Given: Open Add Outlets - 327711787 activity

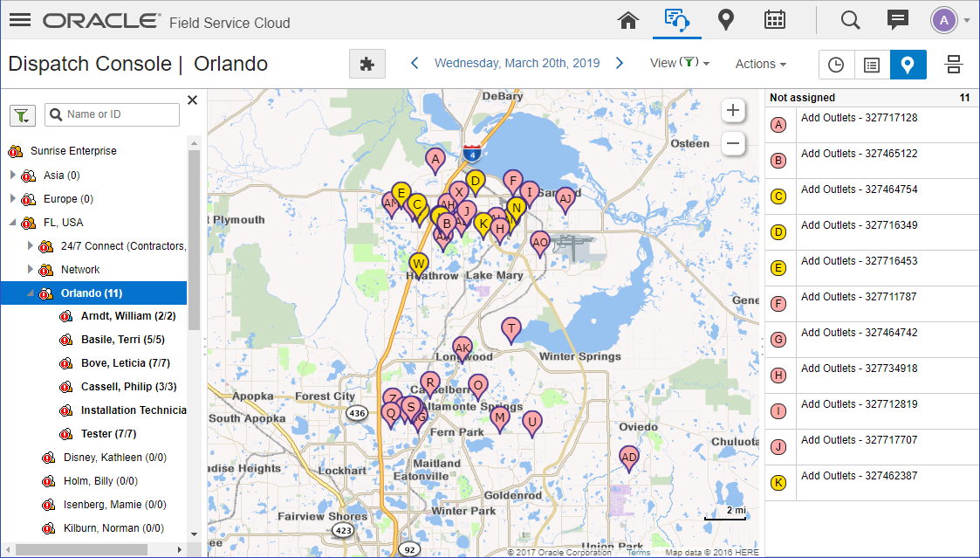Looking at the screenshot, I should pyautogui.click(x=860, y=297).
